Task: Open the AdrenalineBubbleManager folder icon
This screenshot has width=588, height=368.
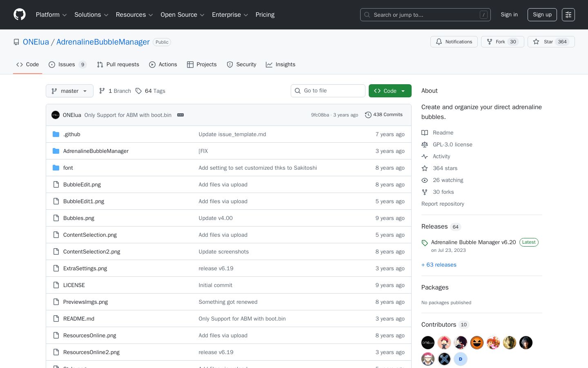Action: (56, 151)
